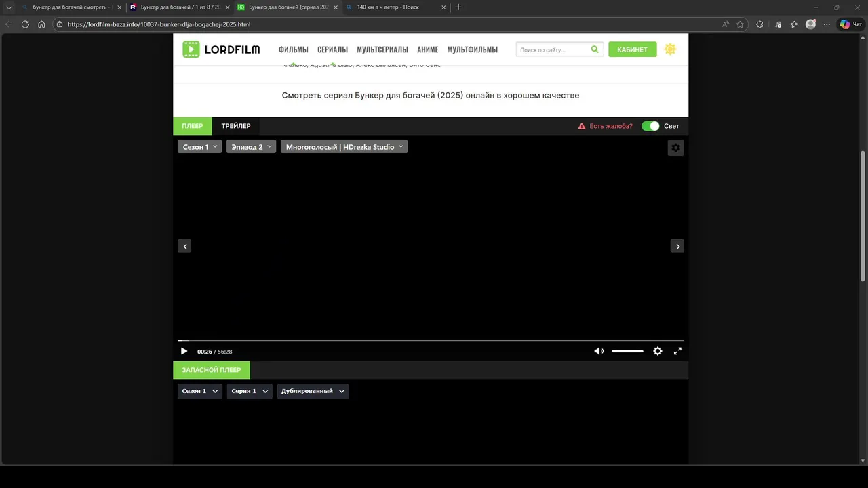Click the Смотреть сериал Бункер для богачей heading
The image size is (868, 488).
431,96
